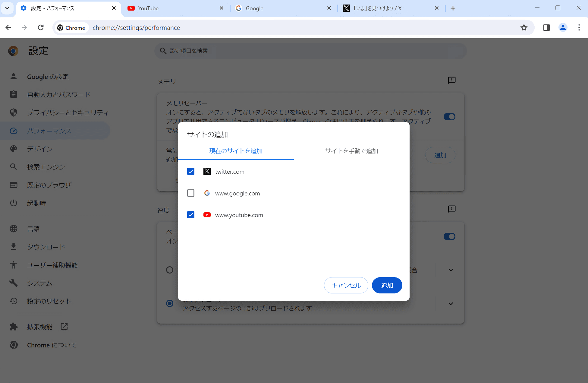This screenshot has width=588, height=383.
Task: Toggle the preload pages switch in 速度
Action: pyautogui.click(x=449, y=236)
